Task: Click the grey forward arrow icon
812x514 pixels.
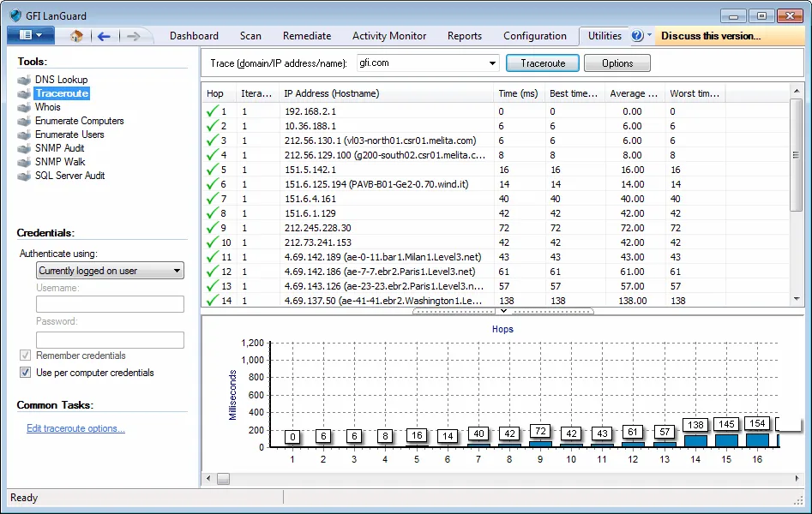Action: coord(133,36)
